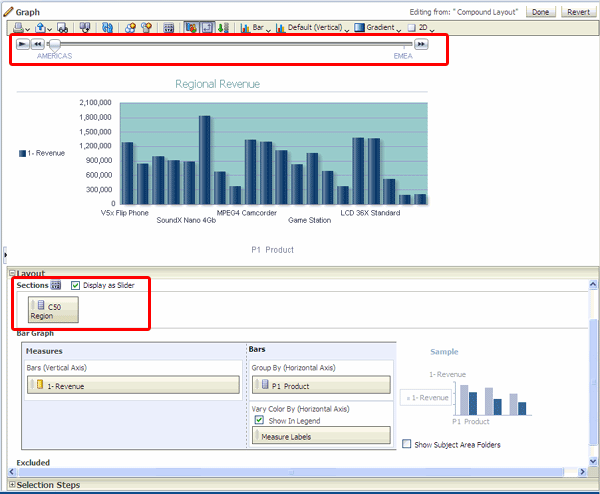Click the MPEG4 Camcorder axis label

tap(246, 213)
